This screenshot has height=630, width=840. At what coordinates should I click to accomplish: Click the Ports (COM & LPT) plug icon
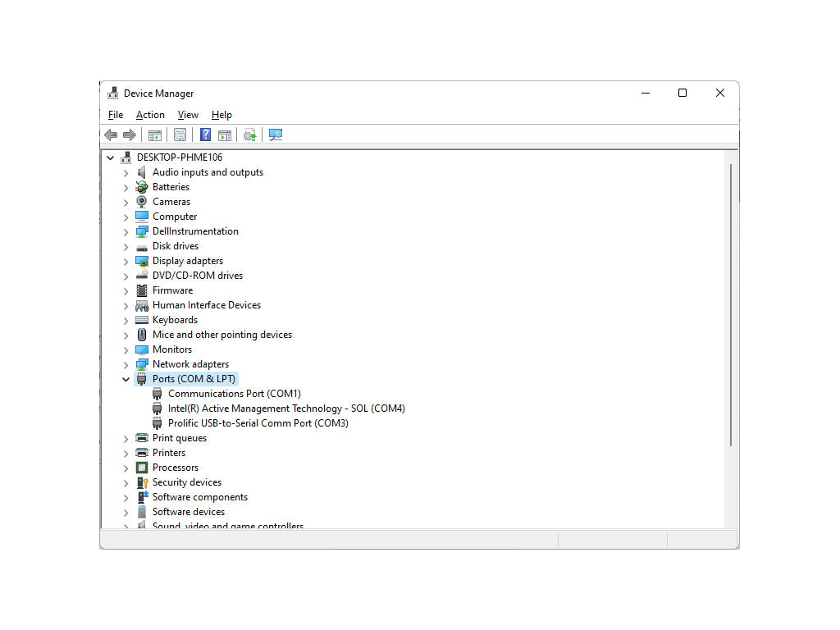[141, 379]
